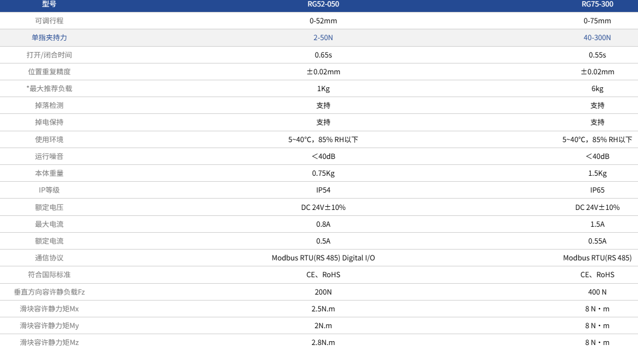Select the 可调行程 row label
Screen dimensions: 638x364
click(49, 21)
